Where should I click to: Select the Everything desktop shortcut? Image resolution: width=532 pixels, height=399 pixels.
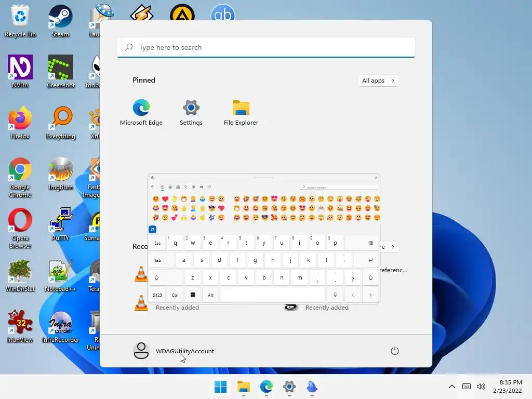click(x=60, y=123)
